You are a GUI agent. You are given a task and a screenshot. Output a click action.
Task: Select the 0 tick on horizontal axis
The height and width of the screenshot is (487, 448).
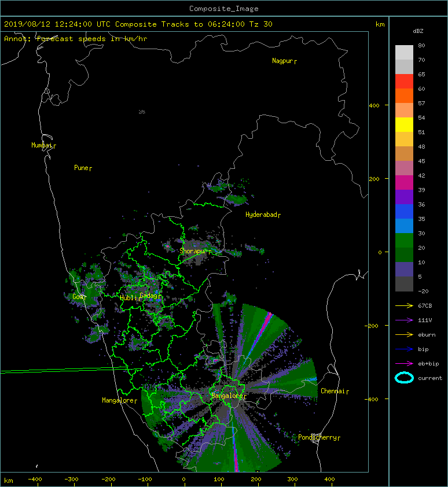click(x=183, y=479)
